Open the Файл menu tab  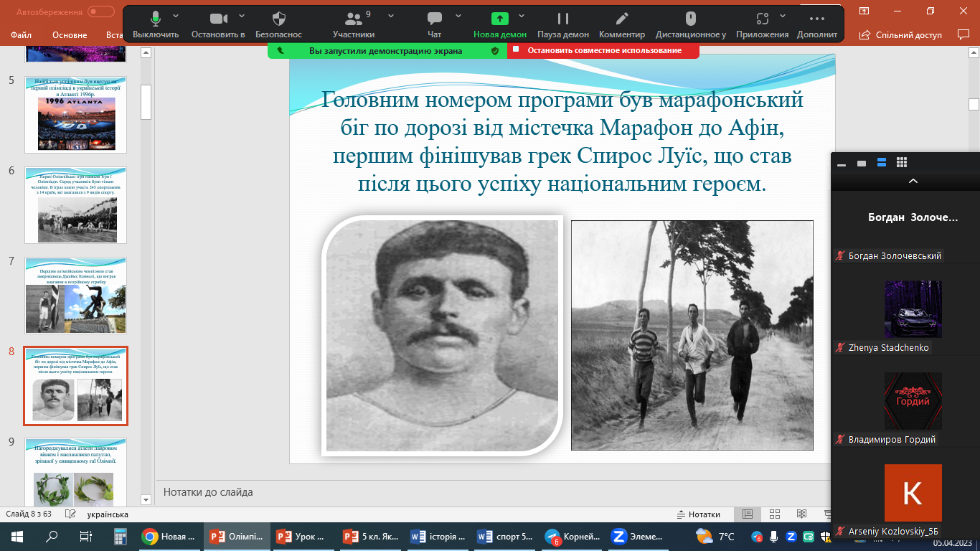coord(22,34)
